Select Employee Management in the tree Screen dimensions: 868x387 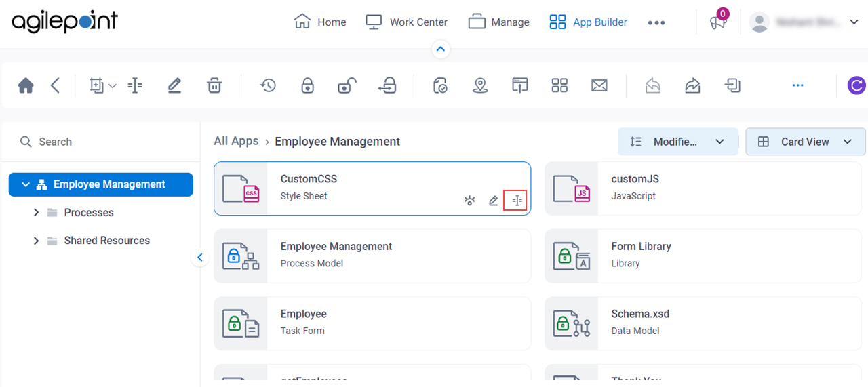(x=100, y=184)
